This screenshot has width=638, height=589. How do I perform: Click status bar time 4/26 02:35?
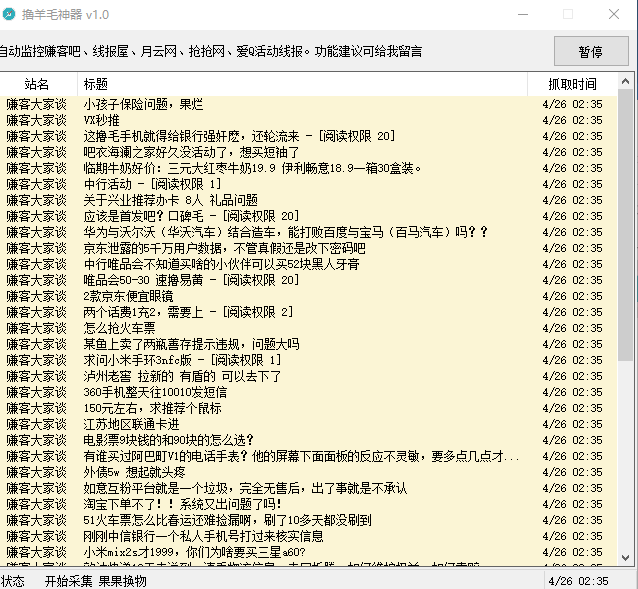[x=578, y=581]
